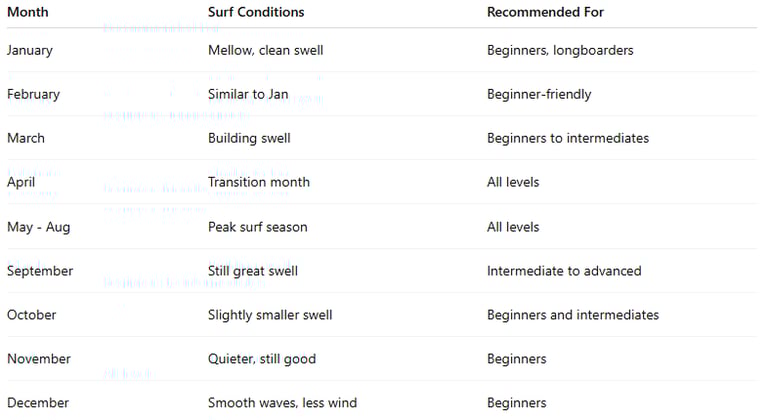
Task: Select Beginners, longboarders cell
Action: [x=560, y=50]
